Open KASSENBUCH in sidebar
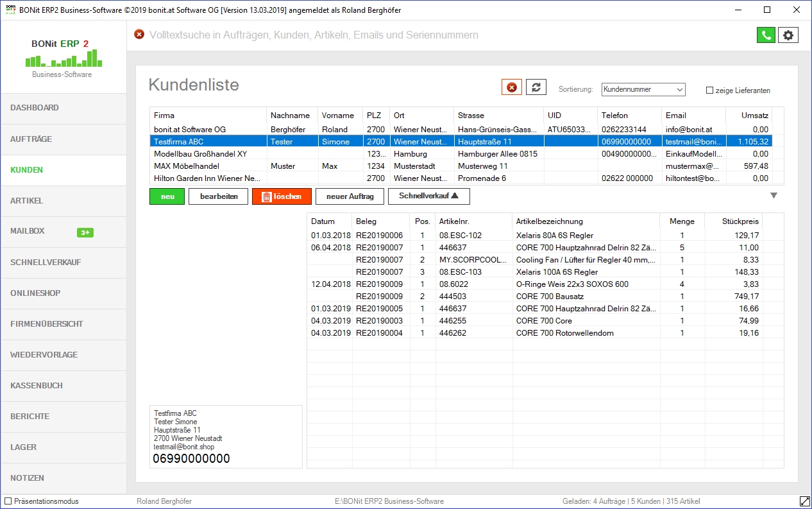This screenshot has width=812, height=509. pyautogui.click(x=63, y=386)
